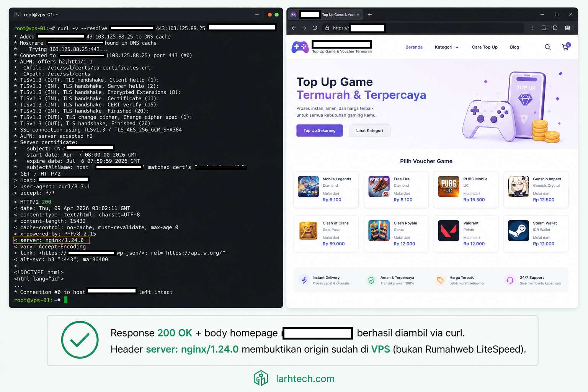Image resolution: width=588 pixels, height=392 pixels.
Task: Click the Valorant title text
Action: coord(471,223)
